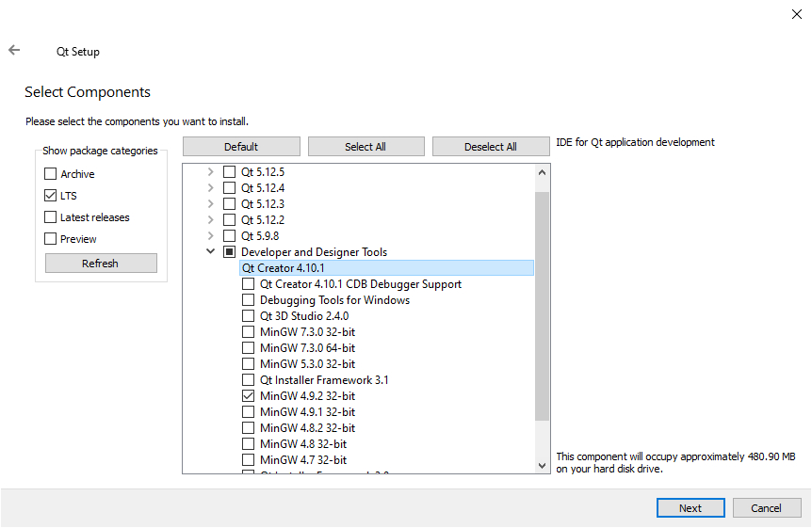Image resolution: width=812 pixels, height=528 pixels.
Task: Expand the Qt 5.12.5 tree node
Action: tap(210, 171)
